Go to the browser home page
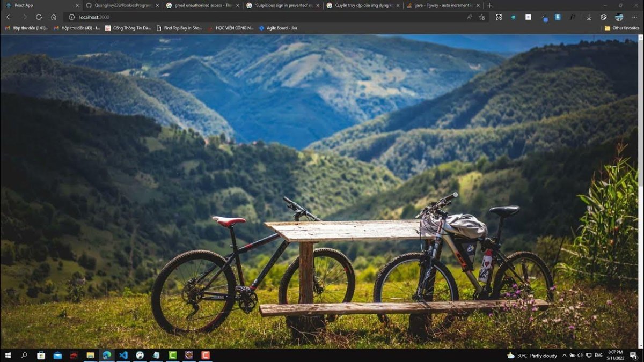The image size is (644, 362). pyautogui.click(x=54, y=17)
